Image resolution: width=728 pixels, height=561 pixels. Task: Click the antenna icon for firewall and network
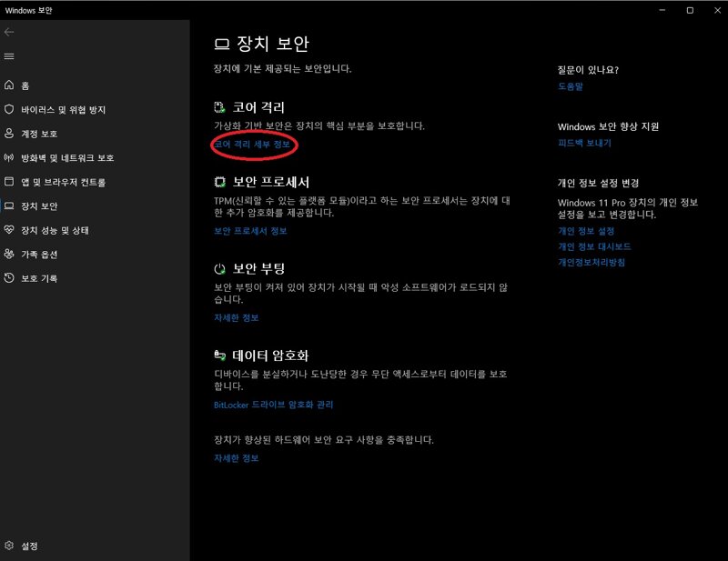tap(9, 157)
